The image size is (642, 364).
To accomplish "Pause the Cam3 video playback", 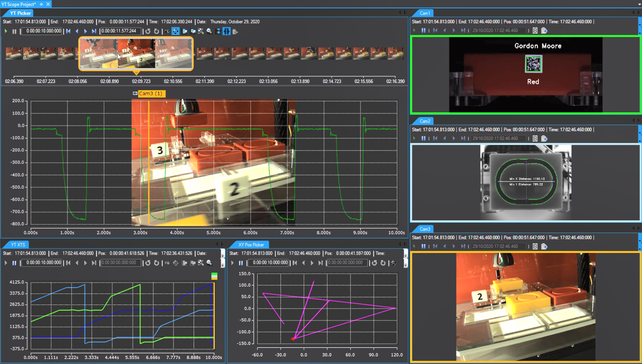I will click(x=423, y=246).
